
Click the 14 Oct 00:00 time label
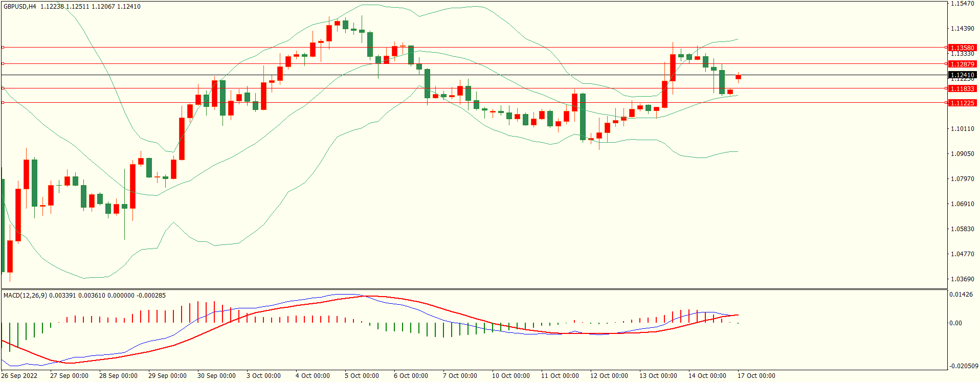tap(707, 376)
